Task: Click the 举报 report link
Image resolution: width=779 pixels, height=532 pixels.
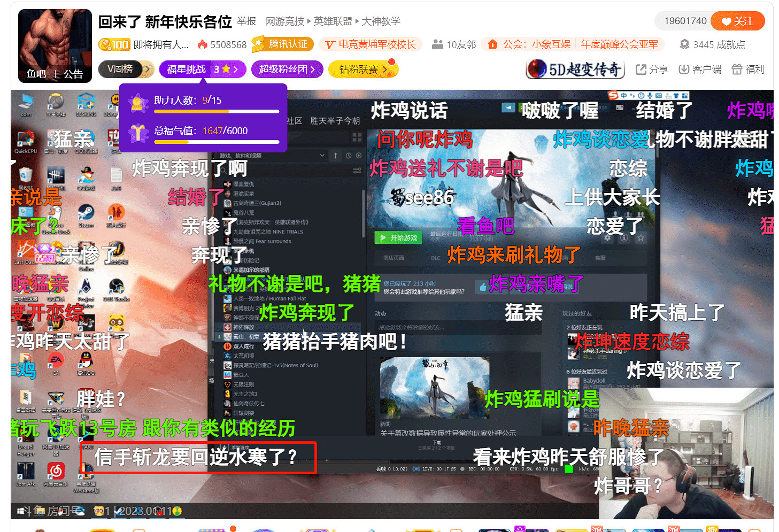Action: (246, 21)
